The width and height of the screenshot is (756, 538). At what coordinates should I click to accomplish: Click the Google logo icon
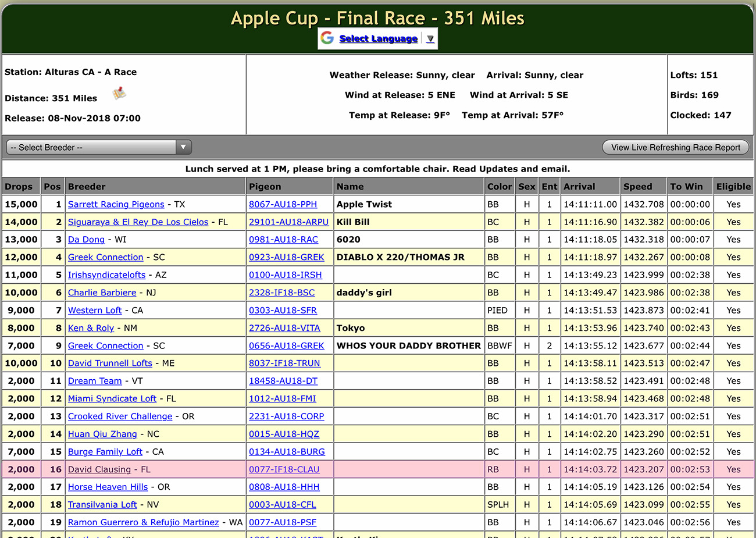327,38
